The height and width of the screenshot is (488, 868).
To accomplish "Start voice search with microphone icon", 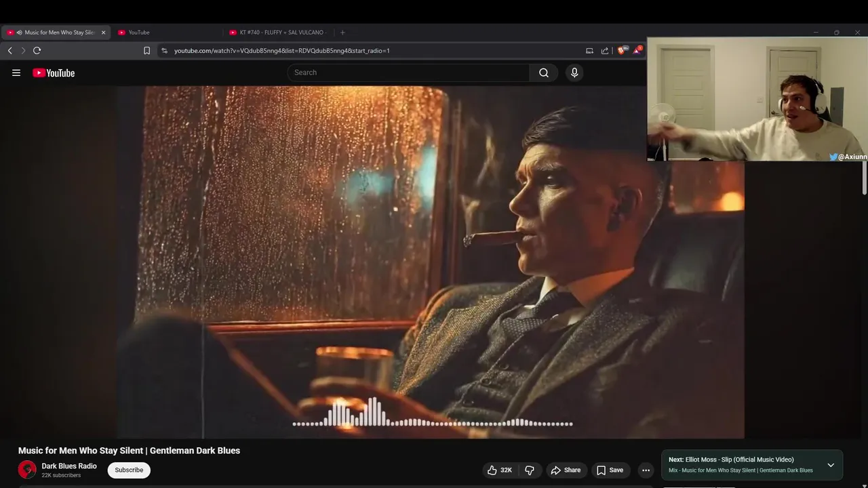I will (574, 73).
